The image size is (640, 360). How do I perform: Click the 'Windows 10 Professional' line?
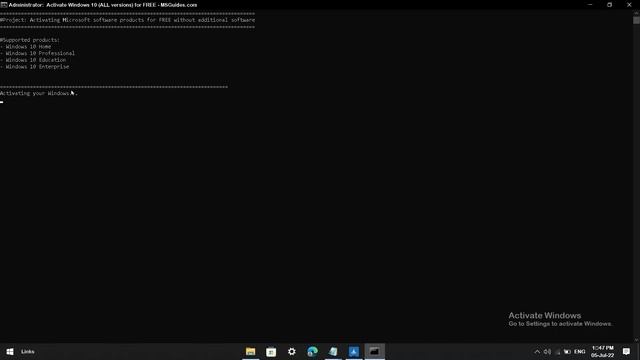38,53
